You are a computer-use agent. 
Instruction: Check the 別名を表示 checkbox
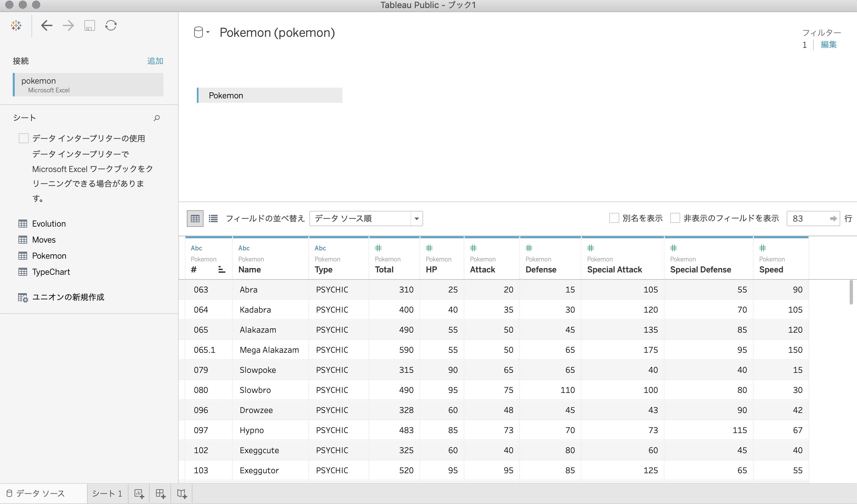point(614,218)
